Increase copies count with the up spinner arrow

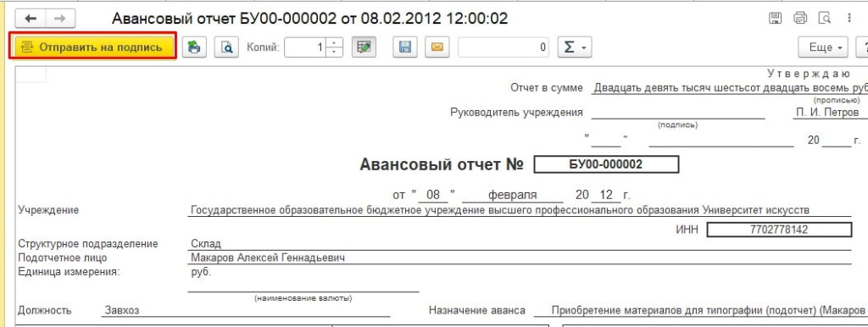coord(334,43)
